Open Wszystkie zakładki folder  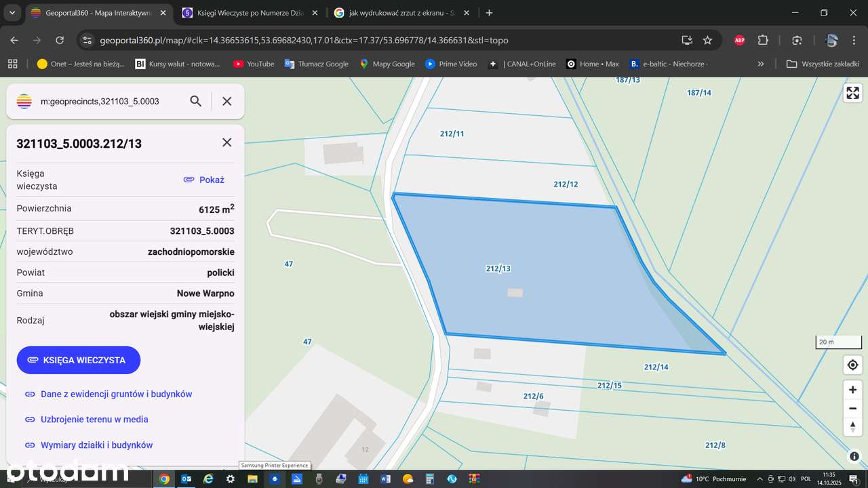pos(823,64)
